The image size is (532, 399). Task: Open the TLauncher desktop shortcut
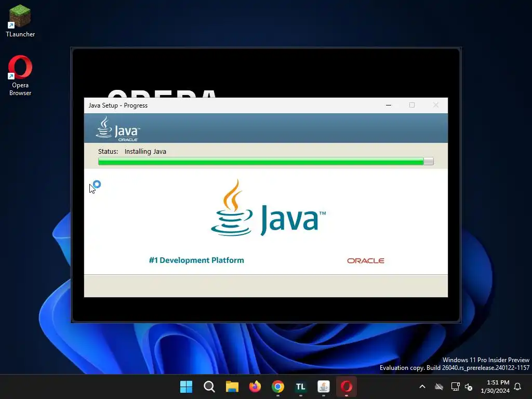coord(20,21)
